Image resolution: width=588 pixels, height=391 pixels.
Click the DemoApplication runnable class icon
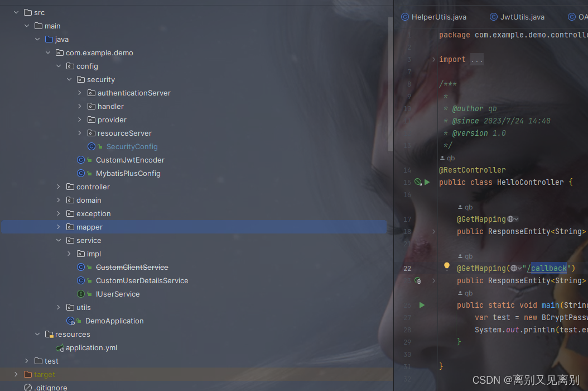click(70, 321)
